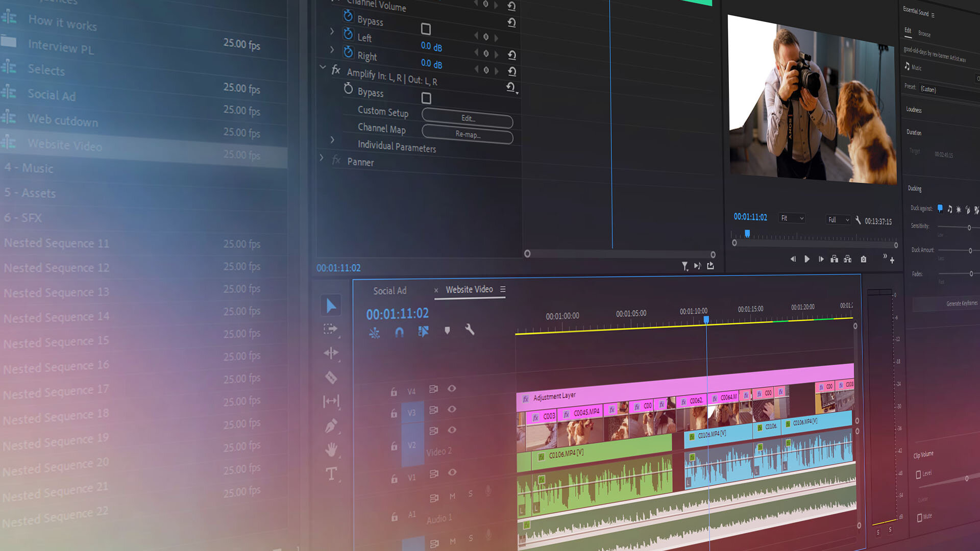Toggle animation stopwatch for Right
This screenshot has width=980, height=551.
348,52
